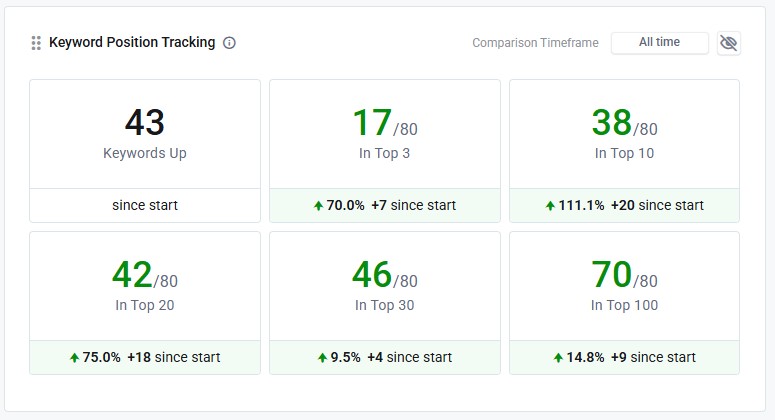
Task: Click the Keyword Position Tracking title
Action: click(132, 43)
